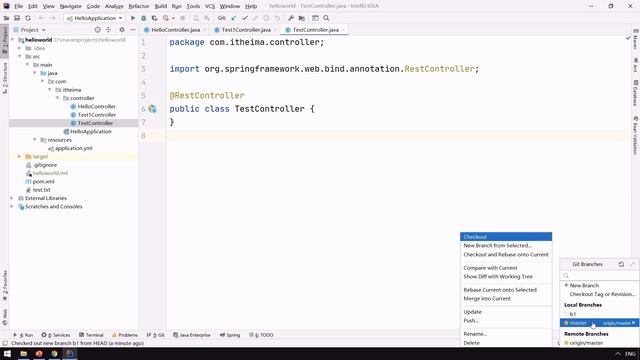
Task: Select HelloApplication in the project tree
Action: pos(91,131)
